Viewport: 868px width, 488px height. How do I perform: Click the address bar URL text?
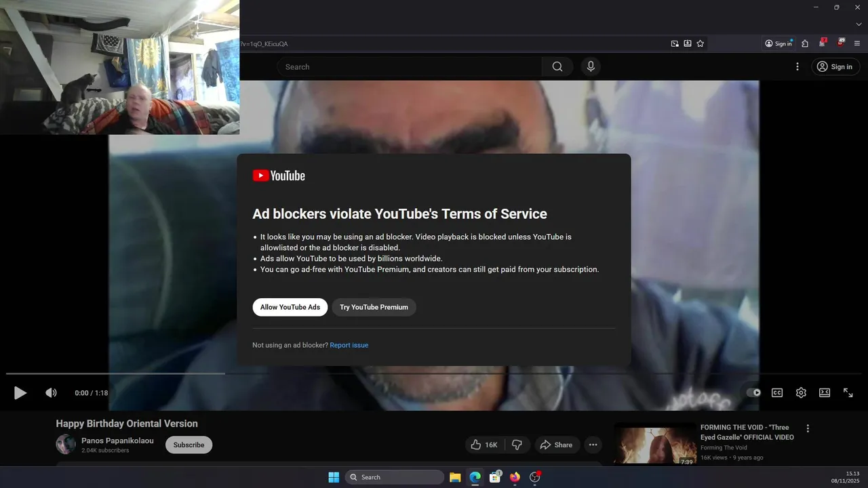tap(264, 43)
